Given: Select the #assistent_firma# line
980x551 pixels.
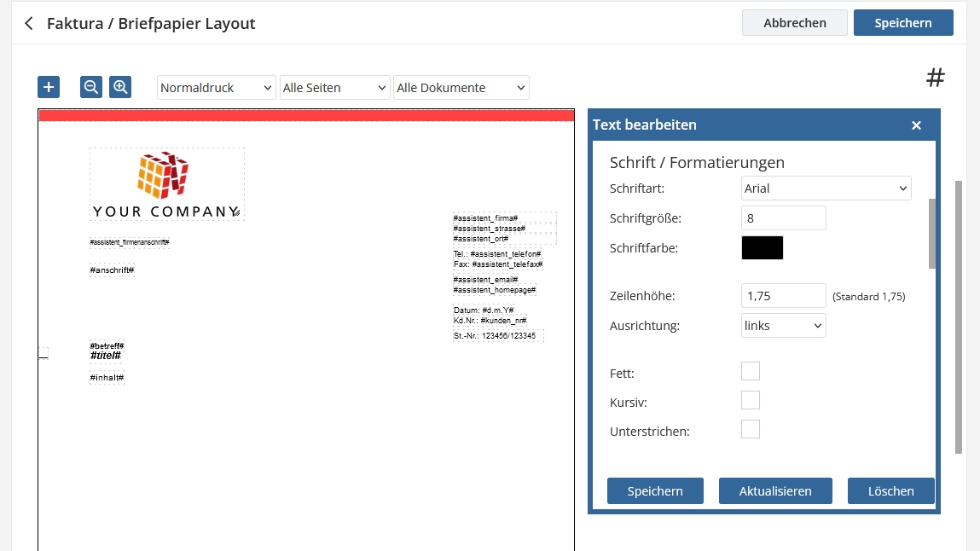Looking at the screenshot, I should pyautogui.click(x=485, y=218).
